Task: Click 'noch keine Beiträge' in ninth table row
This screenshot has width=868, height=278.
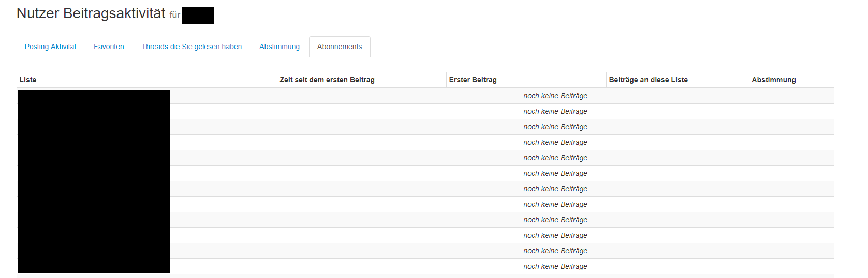Action: [555, 220]
